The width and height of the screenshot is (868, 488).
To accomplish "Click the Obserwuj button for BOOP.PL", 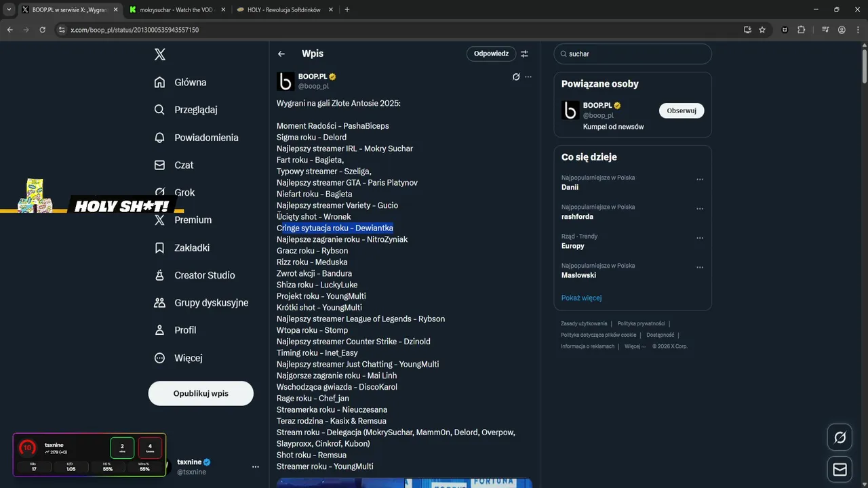I will coord(682,110).
